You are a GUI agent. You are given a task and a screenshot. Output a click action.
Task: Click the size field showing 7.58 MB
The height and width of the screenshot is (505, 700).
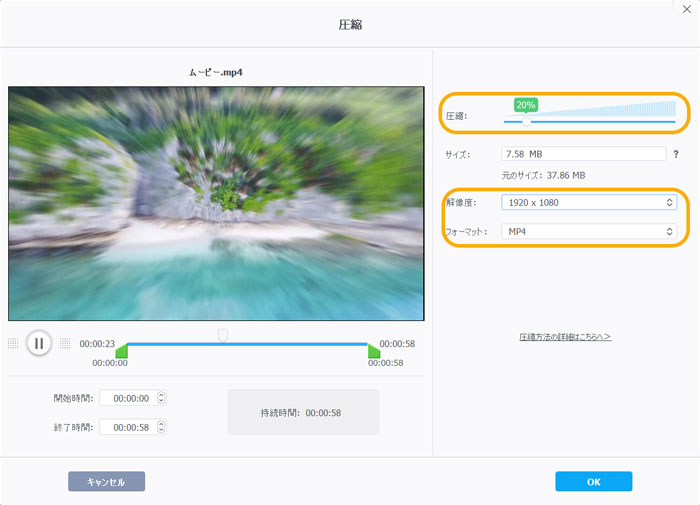583,154
